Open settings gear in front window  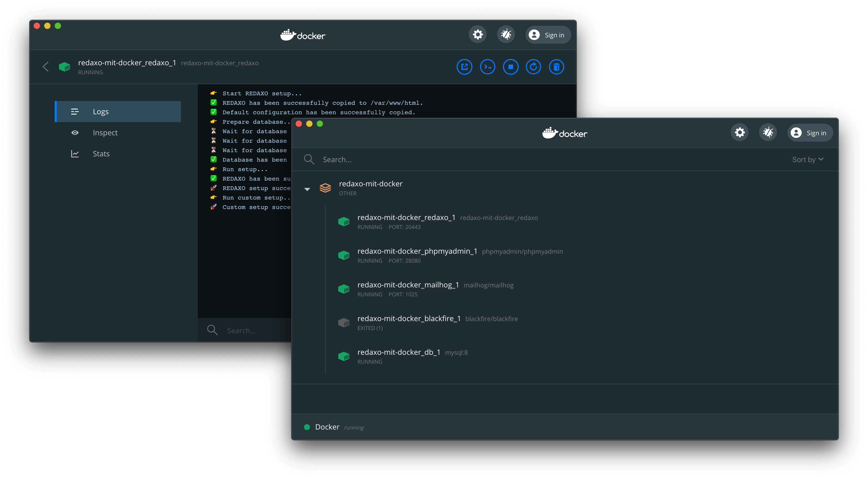click(740, 132)
